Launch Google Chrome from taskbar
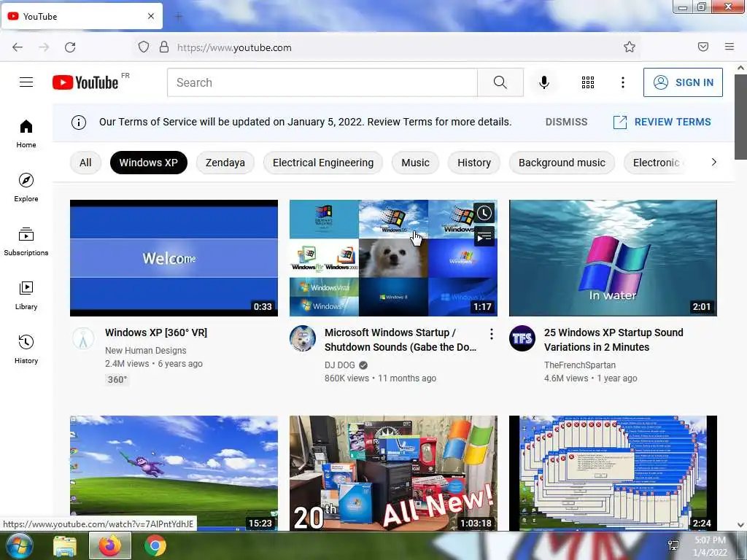Image resolution: width=747 pixels, height=560 pixels. [155, 545]
